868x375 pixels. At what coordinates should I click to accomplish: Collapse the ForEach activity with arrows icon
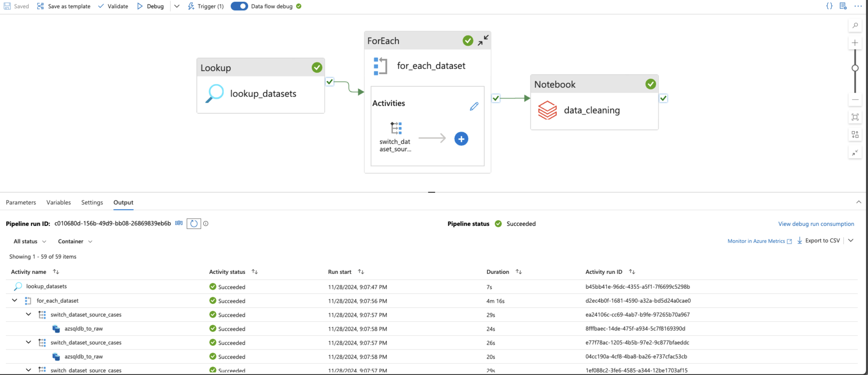pyautogui.click(x=483, y=41)
